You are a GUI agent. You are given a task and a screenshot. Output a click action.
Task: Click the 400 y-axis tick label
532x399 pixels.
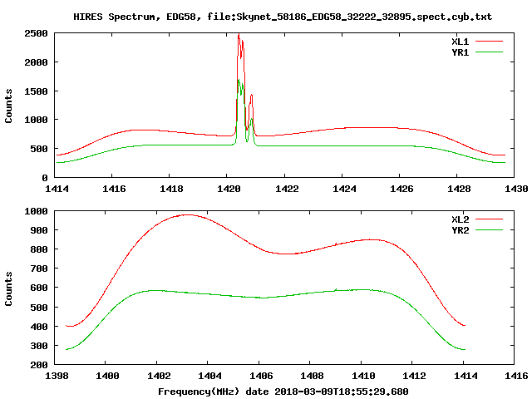point(39,327)
